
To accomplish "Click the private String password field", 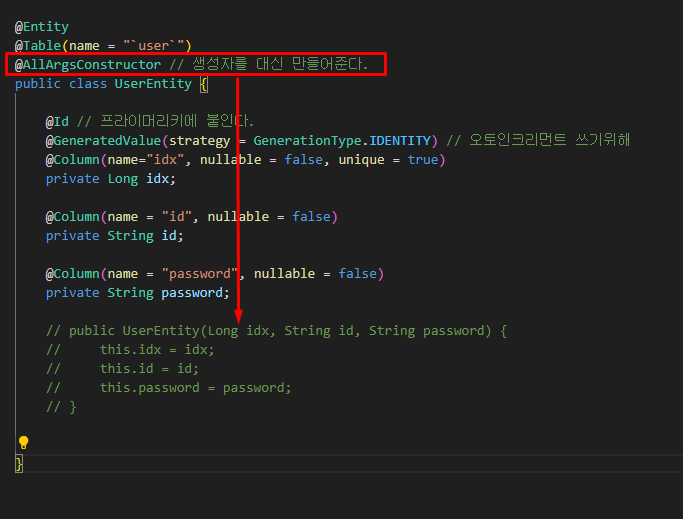I will [x=138, y=293].
